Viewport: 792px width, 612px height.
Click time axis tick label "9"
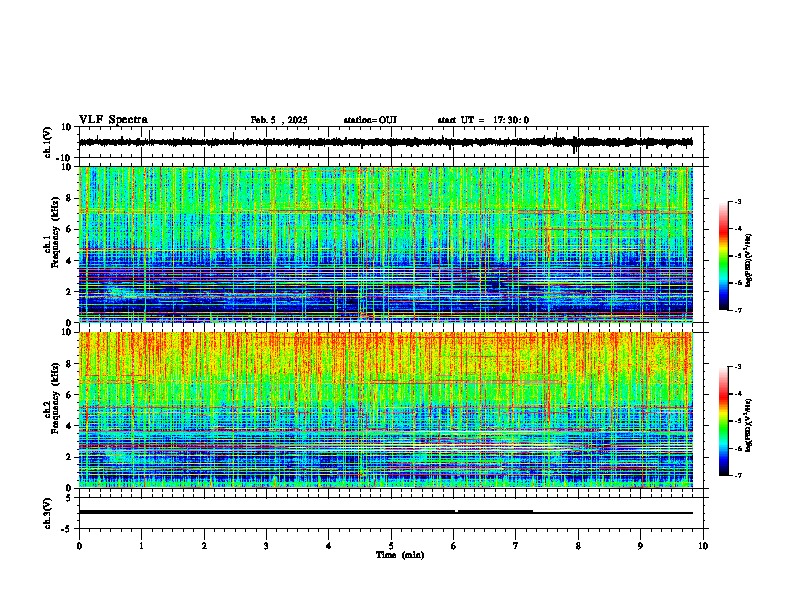click(640, 546)
